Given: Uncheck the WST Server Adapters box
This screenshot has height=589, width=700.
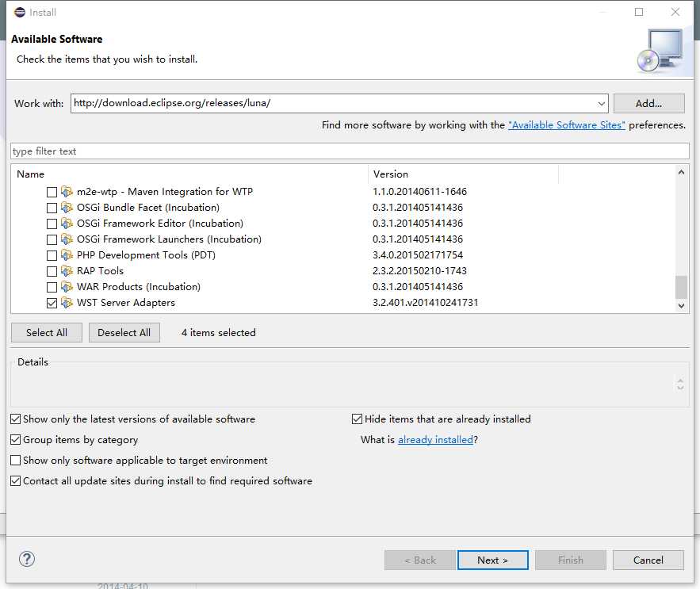Looking at the screenshot, I should [52, 303].
